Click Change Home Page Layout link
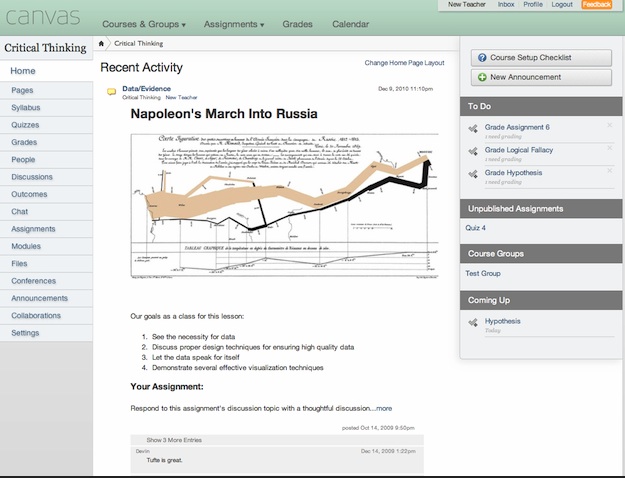This screenshot has height=478, width=625. (404, 63)
